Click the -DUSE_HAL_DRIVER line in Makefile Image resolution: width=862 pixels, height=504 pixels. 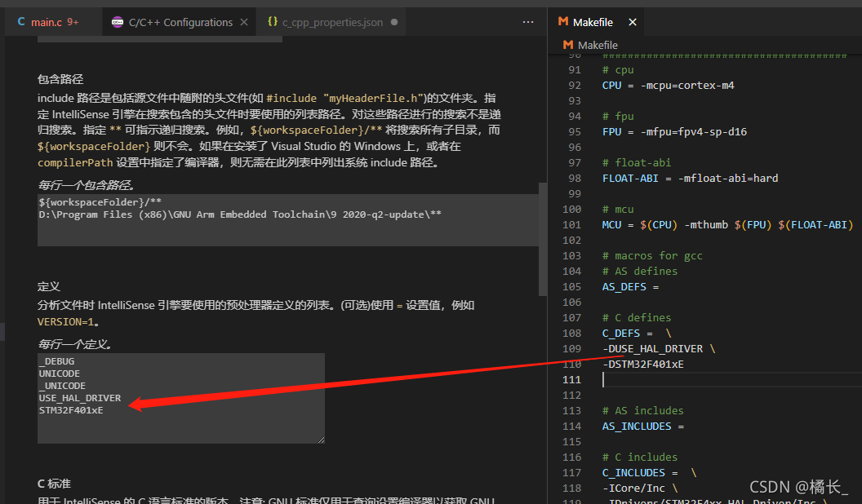[x=659, y=348]
